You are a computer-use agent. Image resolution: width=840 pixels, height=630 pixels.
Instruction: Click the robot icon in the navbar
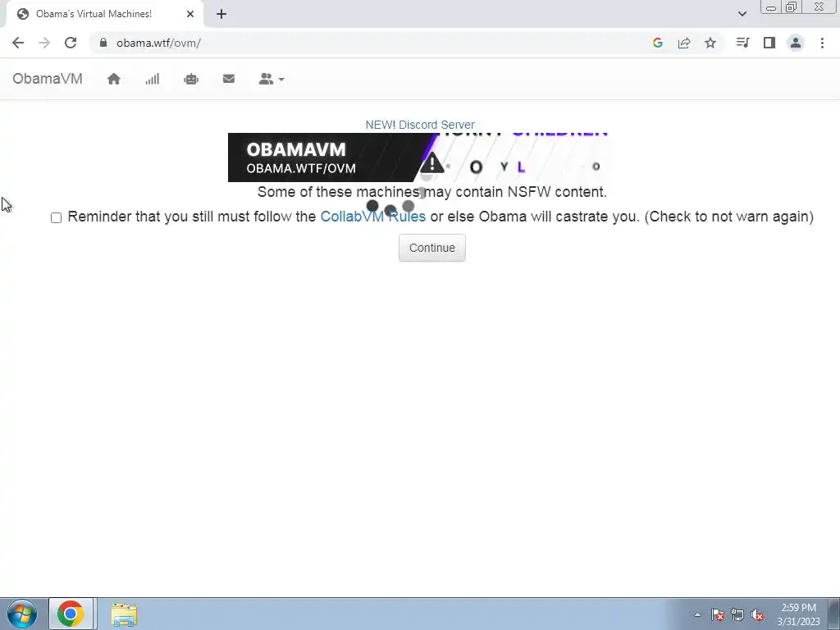[x=191, y=80]
